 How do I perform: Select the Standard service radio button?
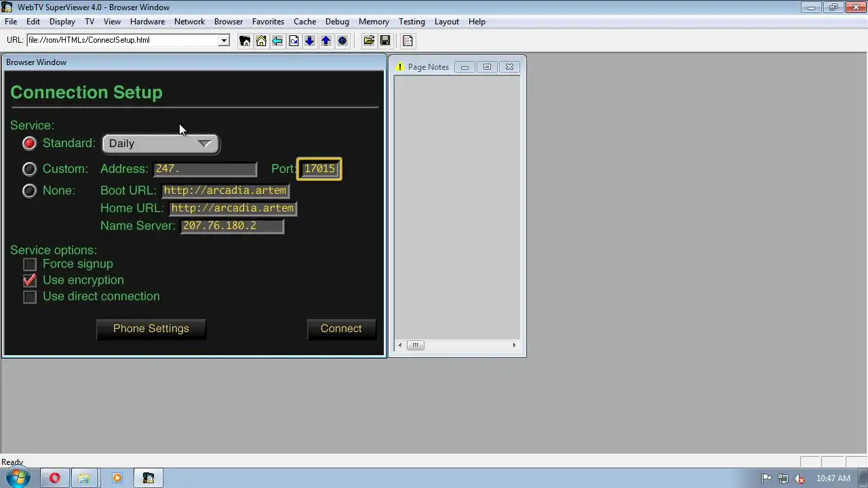pyautogui.click(x=29, y=144)
